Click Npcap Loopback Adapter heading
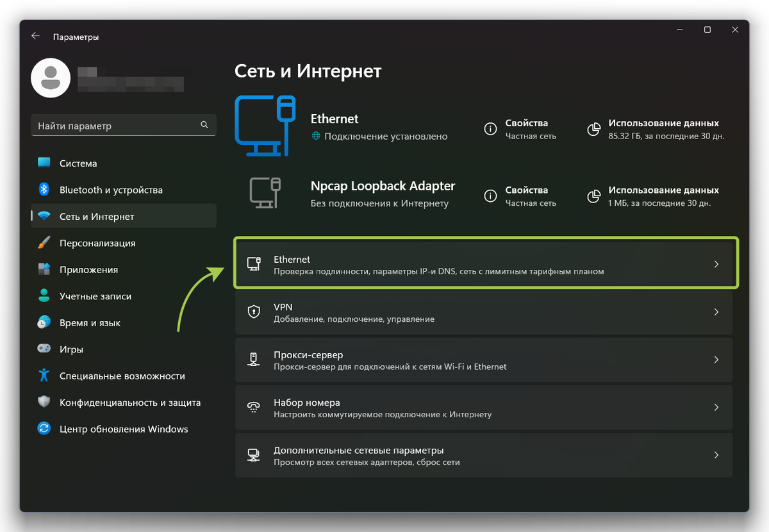The width and height of the screenshot is (769, 532). tap(383, 186)
